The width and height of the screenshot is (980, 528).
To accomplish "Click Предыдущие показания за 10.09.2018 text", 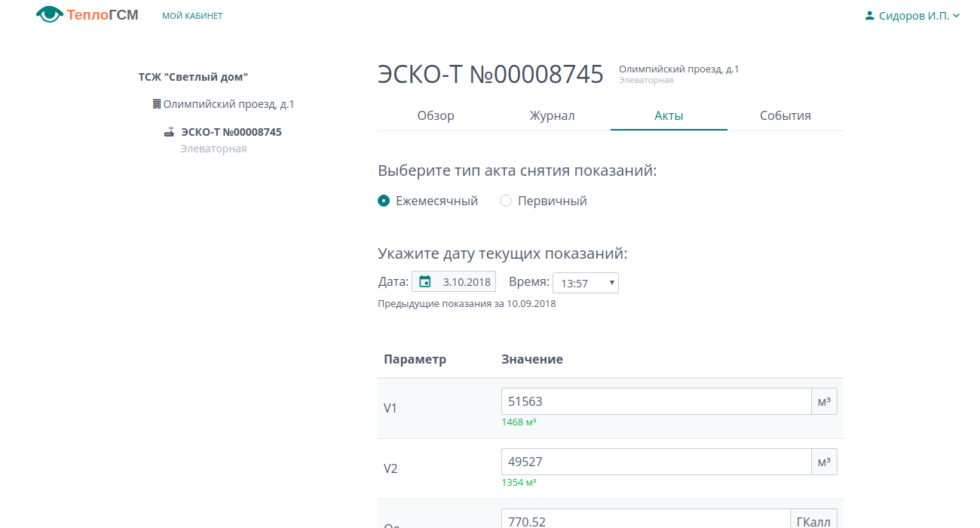I will 467,304.
